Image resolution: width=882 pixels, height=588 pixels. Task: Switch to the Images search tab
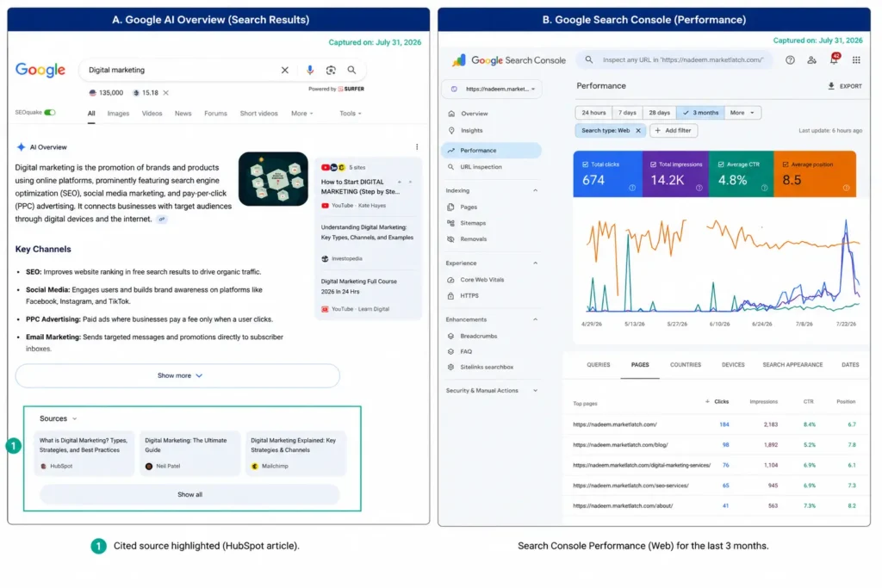click(118, 114)
